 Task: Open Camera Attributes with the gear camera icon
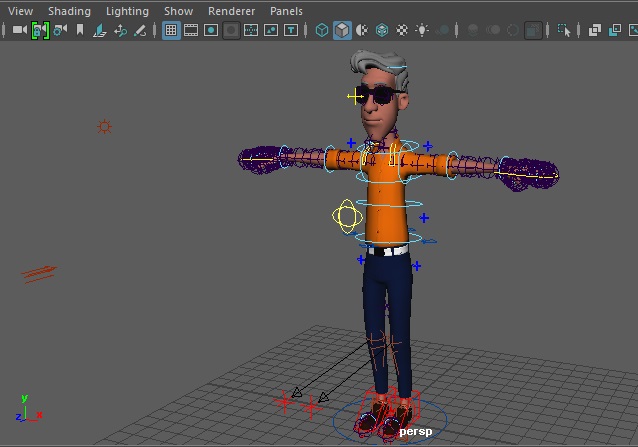click(x=60, y=30)
